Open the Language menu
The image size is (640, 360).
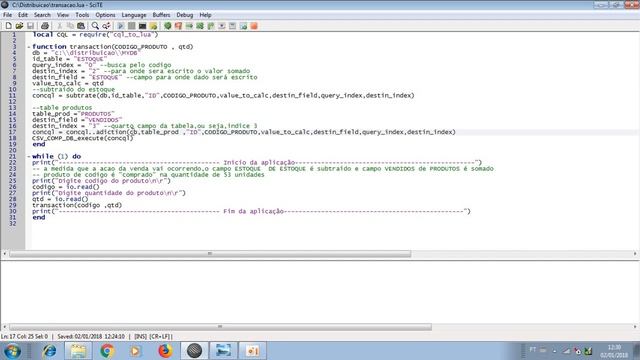pos(134,15)
